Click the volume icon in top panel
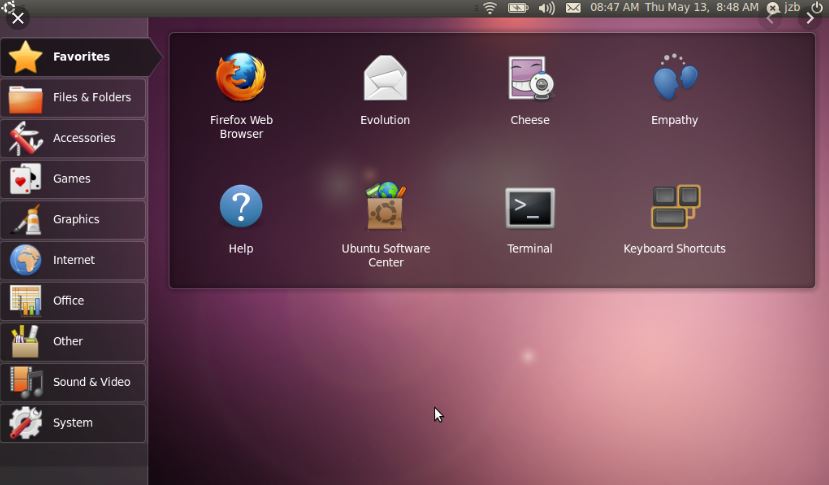Screen dimensions: 829x485 [546, 8]
